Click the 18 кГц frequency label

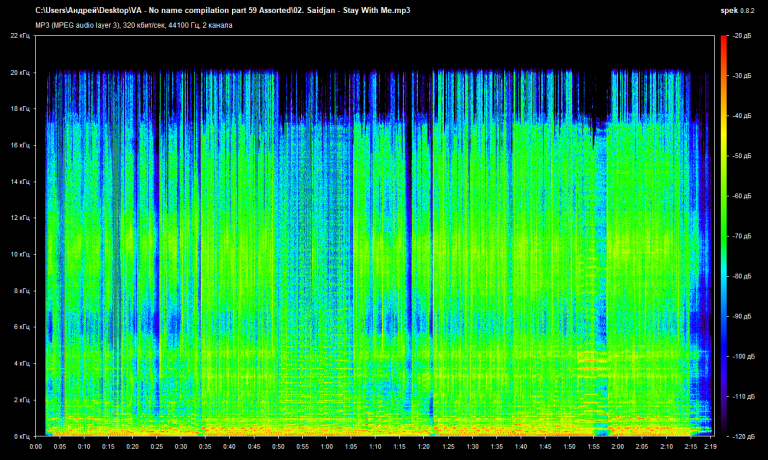tap(21, 109)
